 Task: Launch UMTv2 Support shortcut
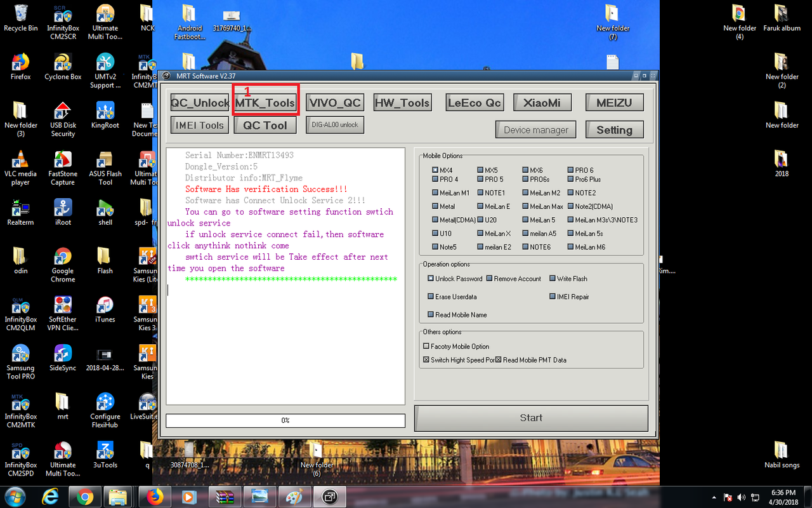point(105,70)
